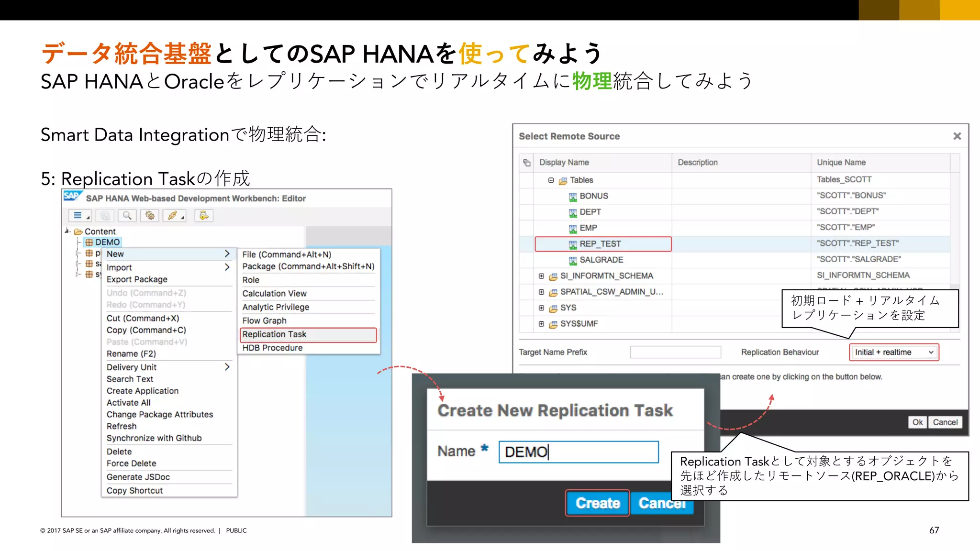
Task: Click the Description column header
Action: (741, 163)
